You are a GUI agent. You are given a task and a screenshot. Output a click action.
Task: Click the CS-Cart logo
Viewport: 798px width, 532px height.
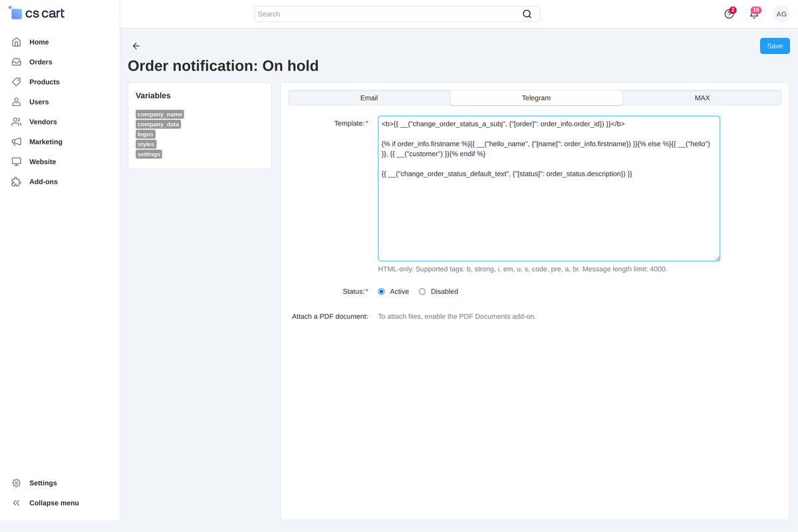point(37,13)
